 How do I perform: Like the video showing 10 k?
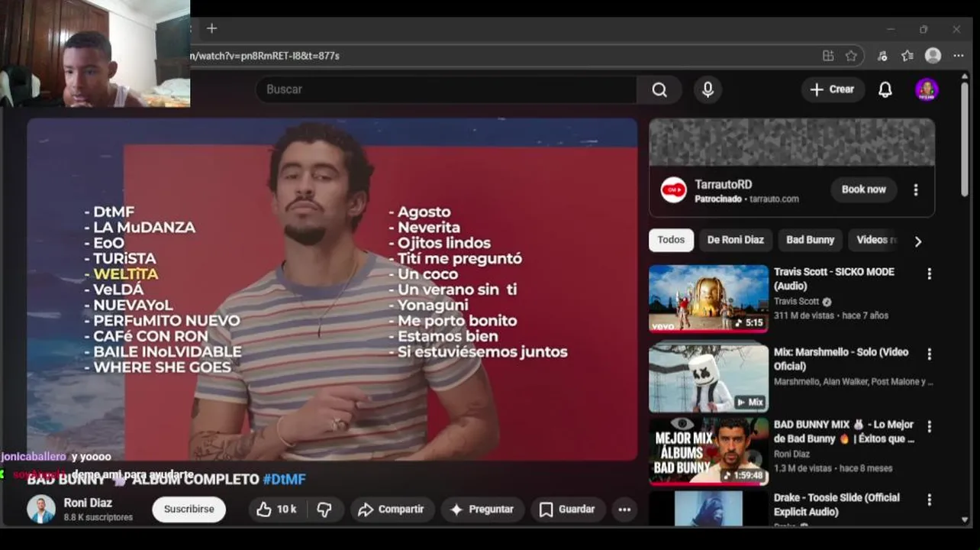click(276, 510)
